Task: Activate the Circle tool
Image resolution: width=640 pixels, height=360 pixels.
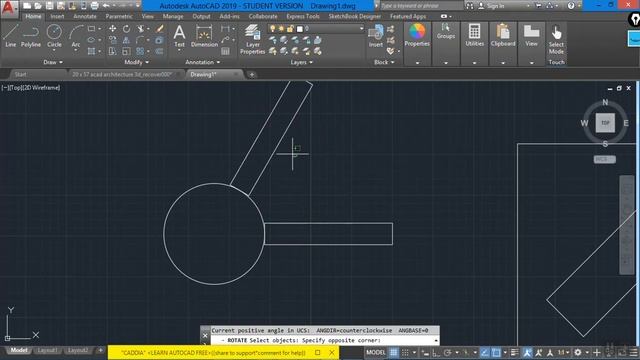Action: click(x=54, y=36)
